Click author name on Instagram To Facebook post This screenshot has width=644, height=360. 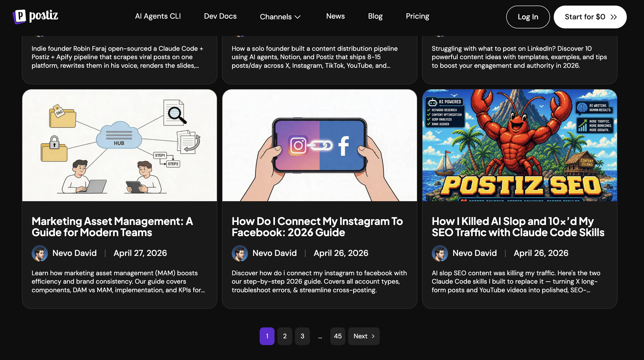click(x=275, y=253)
